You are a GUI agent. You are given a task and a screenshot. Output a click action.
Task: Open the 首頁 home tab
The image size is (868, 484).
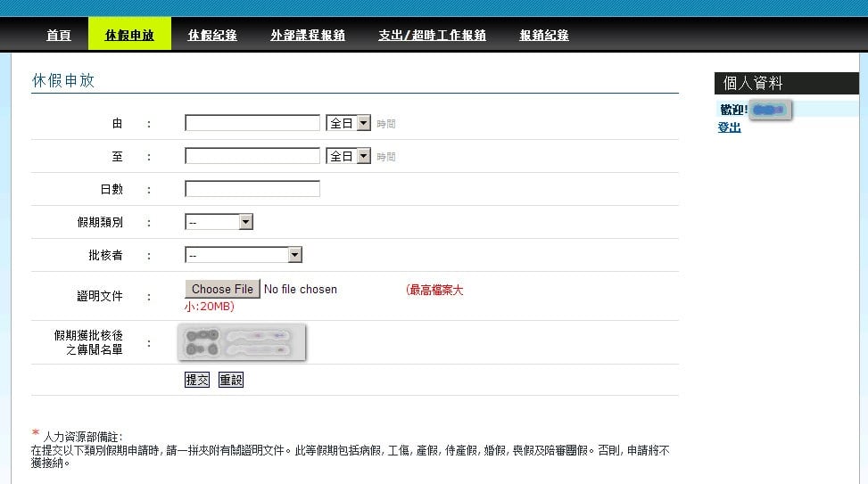[58, 35]
